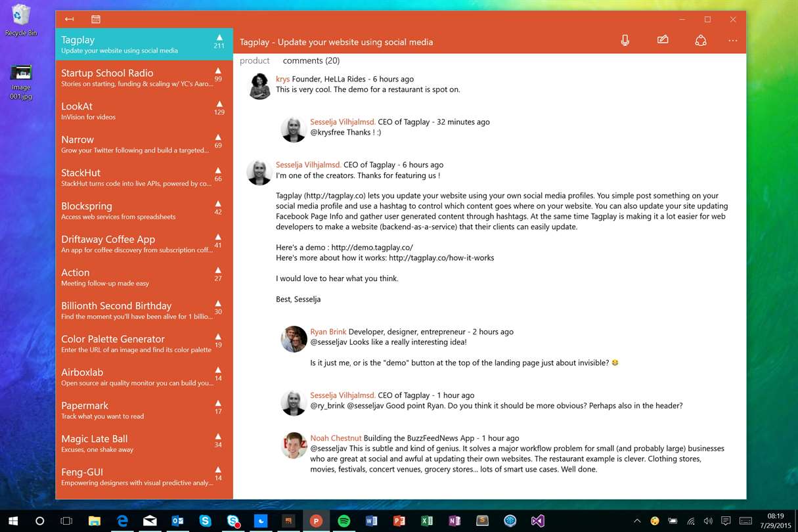This screenshot has height=532, width=798.
Task: Open the LookAt list entry
Action: pyautogui.click(x=144, y=110)
